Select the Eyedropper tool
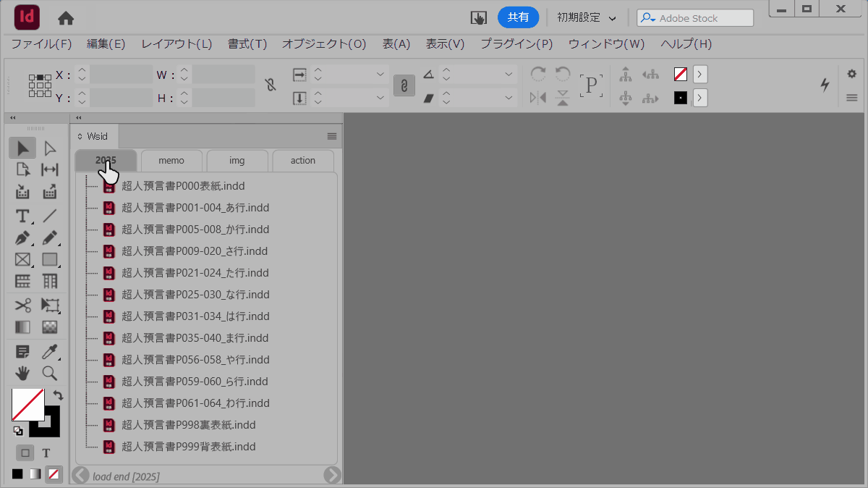The width and height of the screenshot is (868, 488). 49,352
